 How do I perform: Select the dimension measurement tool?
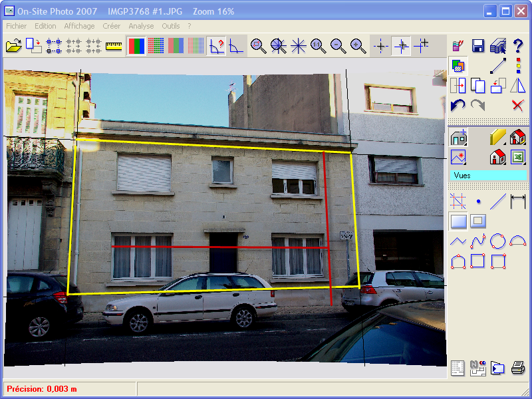point(518,201)
